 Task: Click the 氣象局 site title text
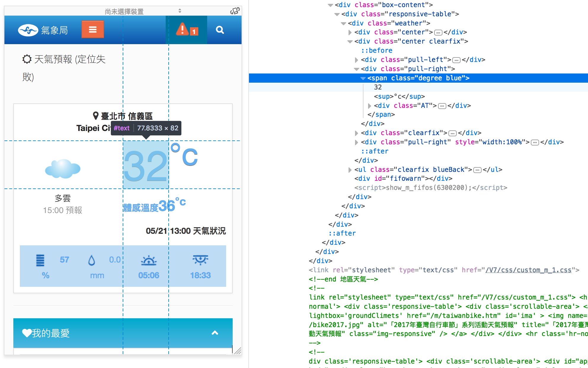click(x=54, y=30)
